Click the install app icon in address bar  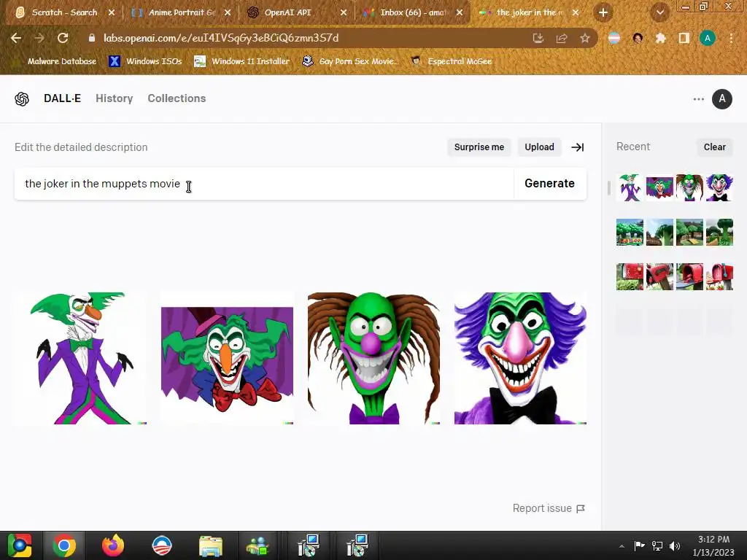pos(538,38)
